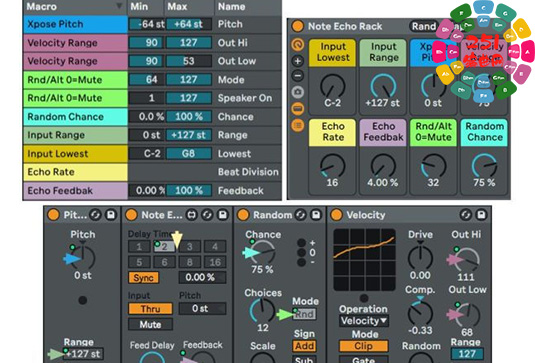Click Max value 53 for Out Low
Screen dimensions: 535x363
tap(189, 61)
